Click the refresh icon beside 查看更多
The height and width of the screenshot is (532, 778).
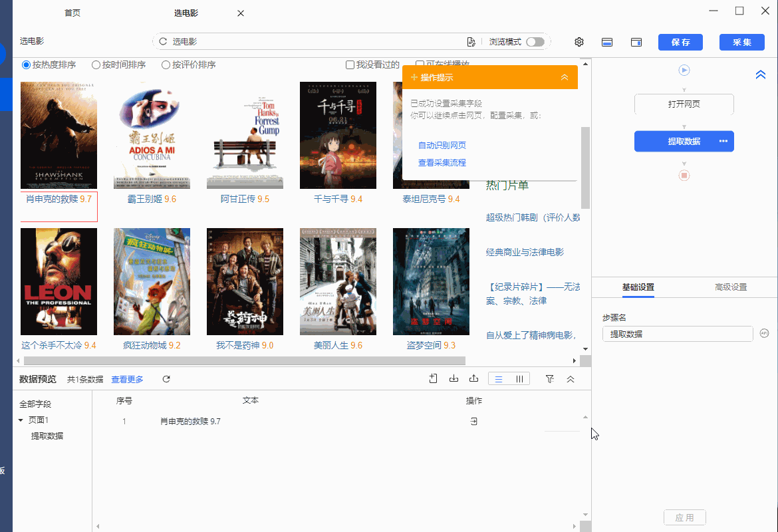click(166, 379)
